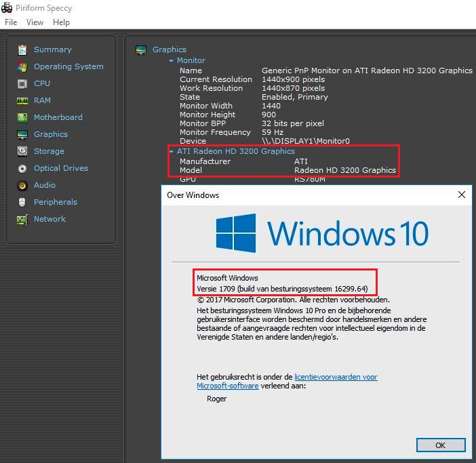The width and height of the screenshot is (476, 463).
Task: Click the value Enabled, Primary
Action: (295, 97)
